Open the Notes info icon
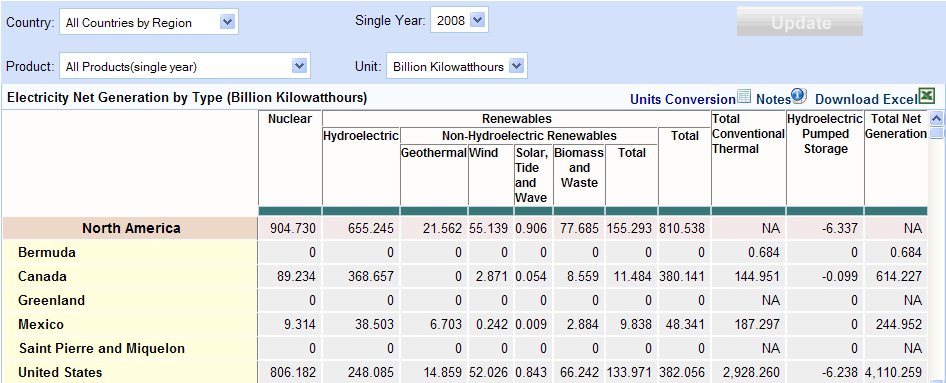This screenshot has width=946, height=383. (799, 95)
